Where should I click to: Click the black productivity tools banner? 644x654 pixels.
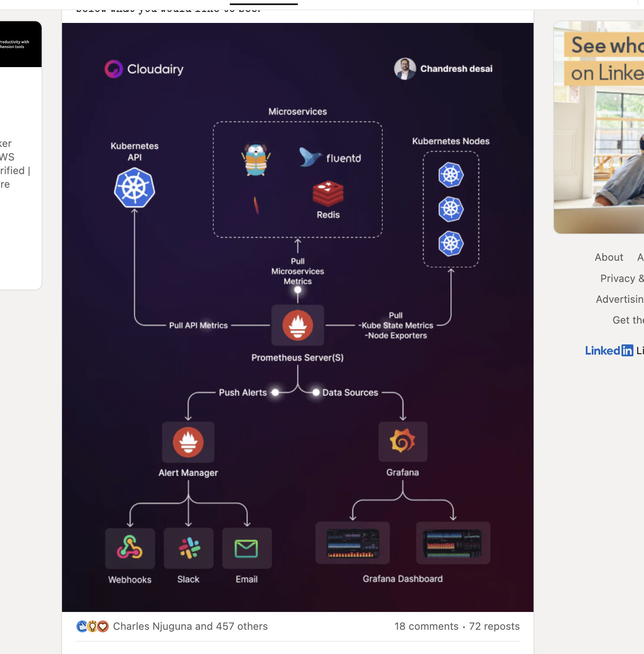click(21, 44)
